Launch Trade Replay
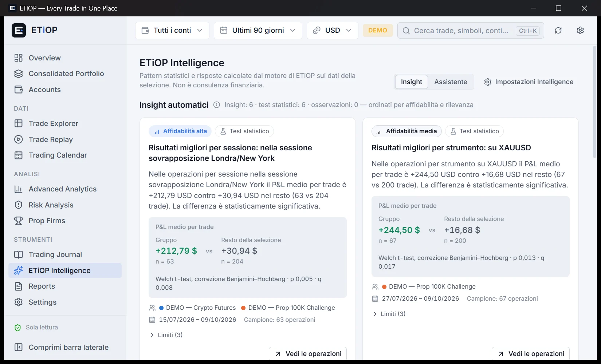The width and height of the screenshot is (601, 364). pyautogui.click(x=65, y=139)
